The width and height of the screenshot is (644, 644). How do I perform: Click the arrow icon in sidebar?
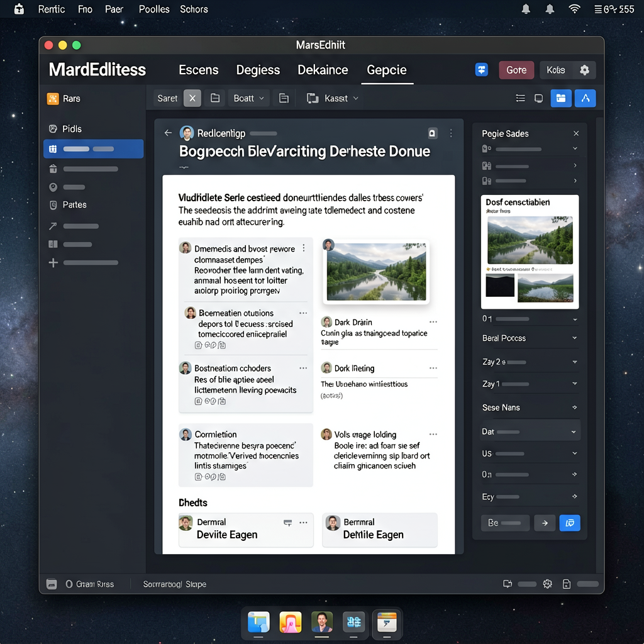pos(53,226)
